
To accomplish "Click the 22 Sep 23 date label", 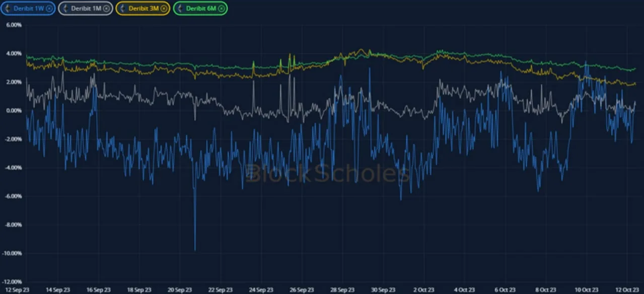I will (x=221, y=290).
